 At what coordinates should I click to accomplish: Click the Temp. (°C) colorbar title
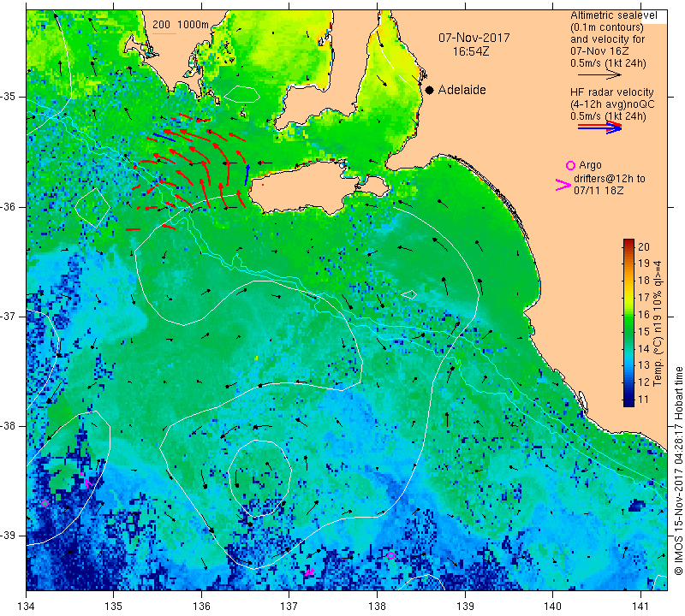[658, 323]
